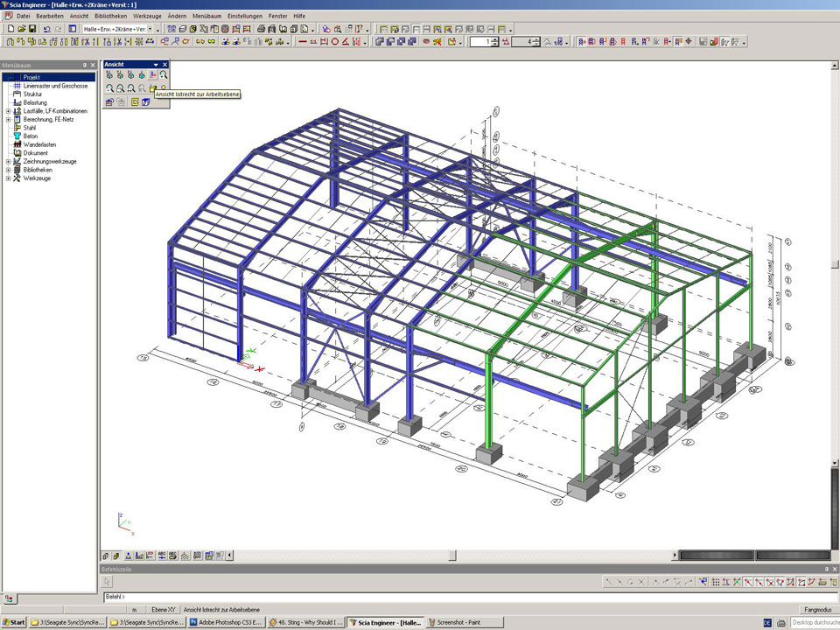Image resolution: width=840 pixels, height=630 pixels.
Task: Open the Einstellungen menu
Action: click(x=244, y=17)
